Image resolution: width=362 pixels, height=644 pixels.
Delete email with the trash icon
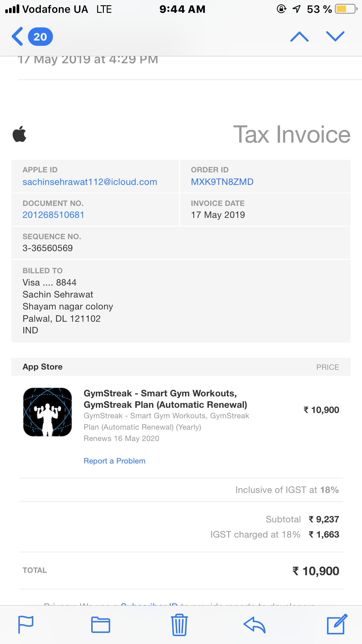pyautogui.click(x=179, y=625)
